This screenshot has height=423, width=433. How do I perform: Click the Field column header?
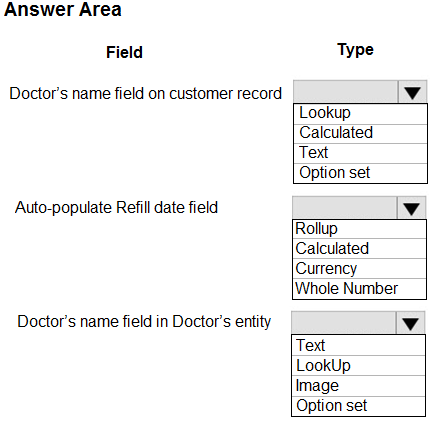click(x=124, y=52)
